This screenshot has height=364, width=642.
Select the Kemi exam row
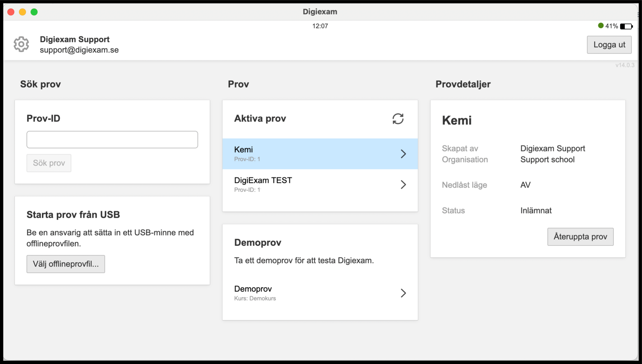pyautogui.click(x=320, y=154)
